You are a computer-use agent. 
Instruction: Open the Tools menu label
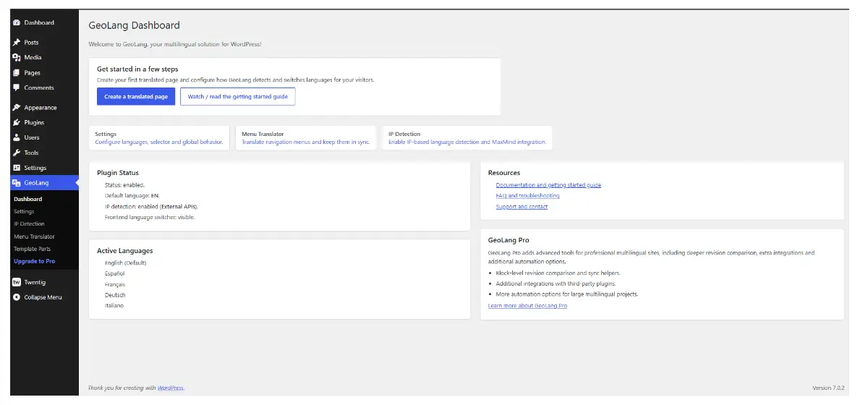coord(31,153)
